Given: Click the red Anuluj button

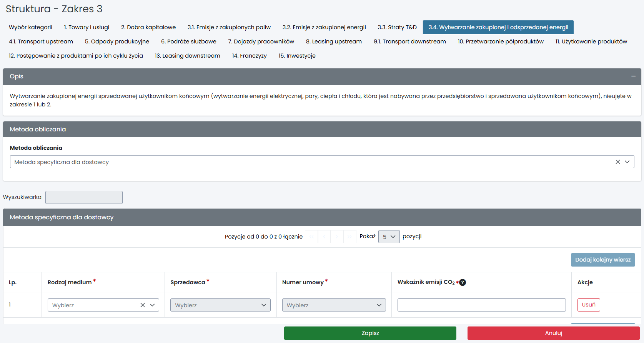Looking at the screenshot, I should coord(553,333).
